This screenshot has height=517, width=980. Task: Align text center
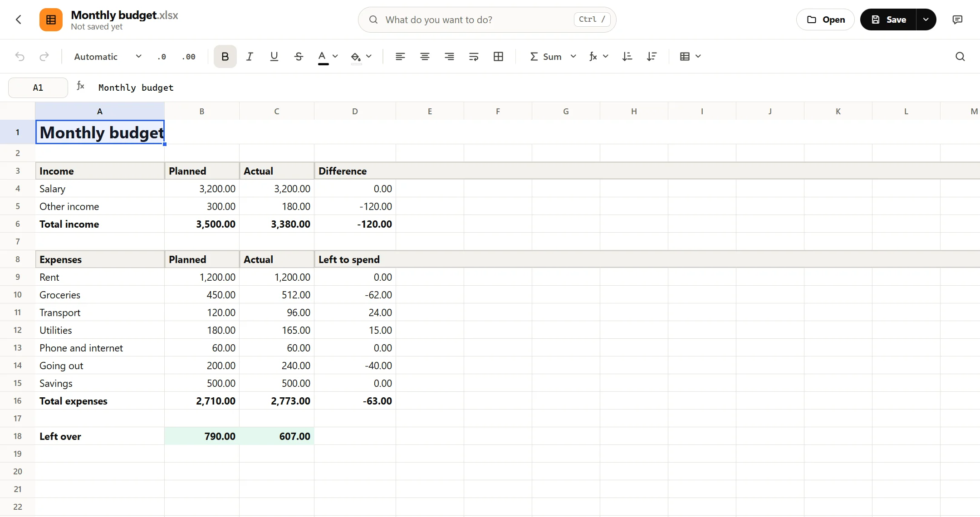(x=425, y=56)
